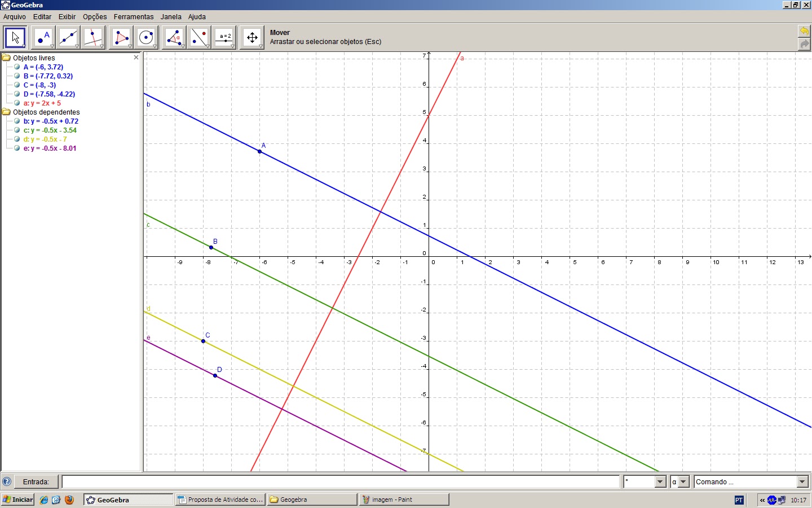Open the input help question-mark icon
812x508 pixels.
7,482
